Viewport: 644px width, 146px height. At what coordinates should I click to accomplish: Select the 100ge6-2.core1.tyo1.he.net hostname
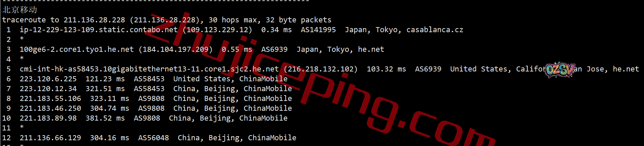[x=76, y=49]
